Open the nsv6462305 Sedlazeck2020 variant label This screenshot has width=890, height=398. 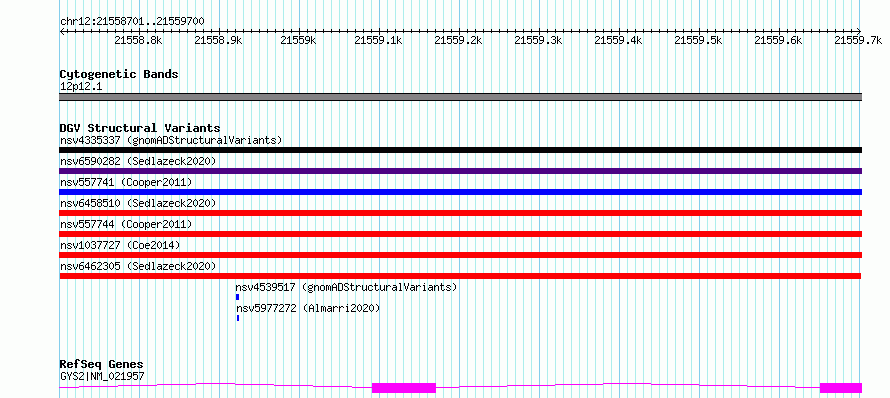138,266
